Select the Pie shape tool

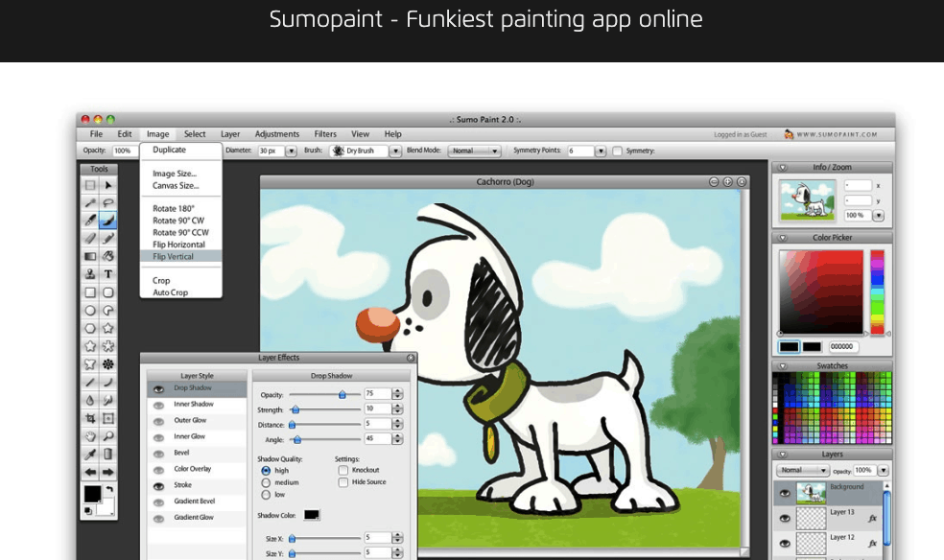tap(108, 311)
